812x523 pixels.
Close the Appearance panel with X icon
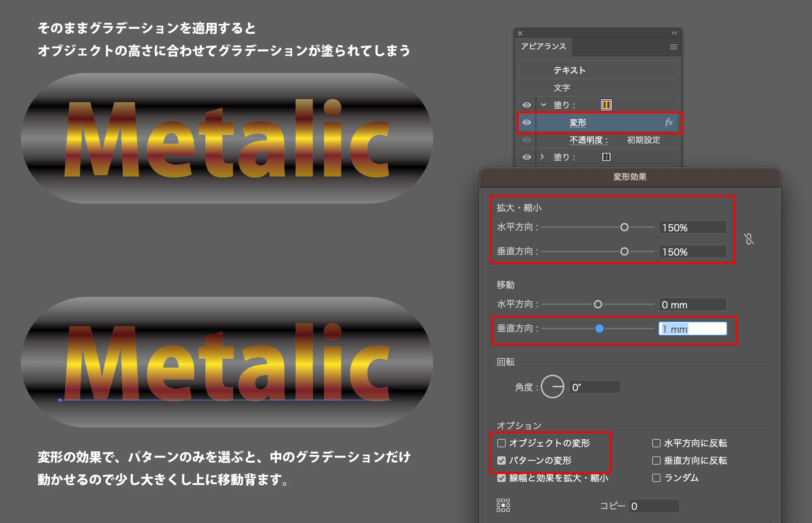[520, 33]
